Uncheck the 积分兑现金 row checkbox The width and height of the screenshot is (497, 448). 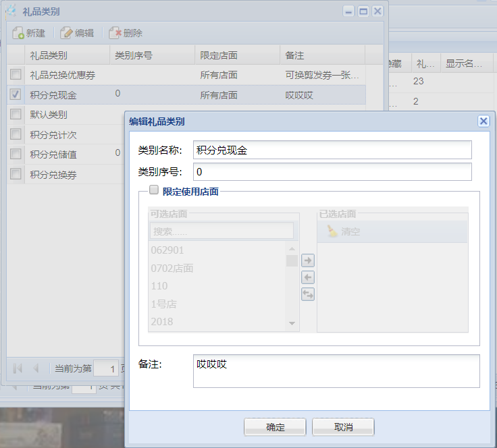point(16,94)
